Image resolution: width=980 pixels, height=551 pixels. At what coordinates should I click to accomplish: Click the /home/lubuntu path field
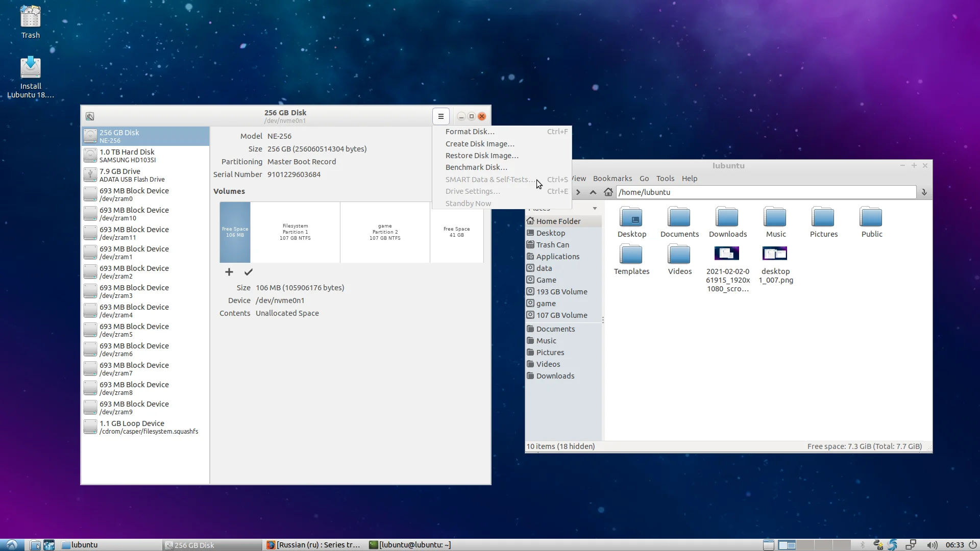click(x=766, y=192)
